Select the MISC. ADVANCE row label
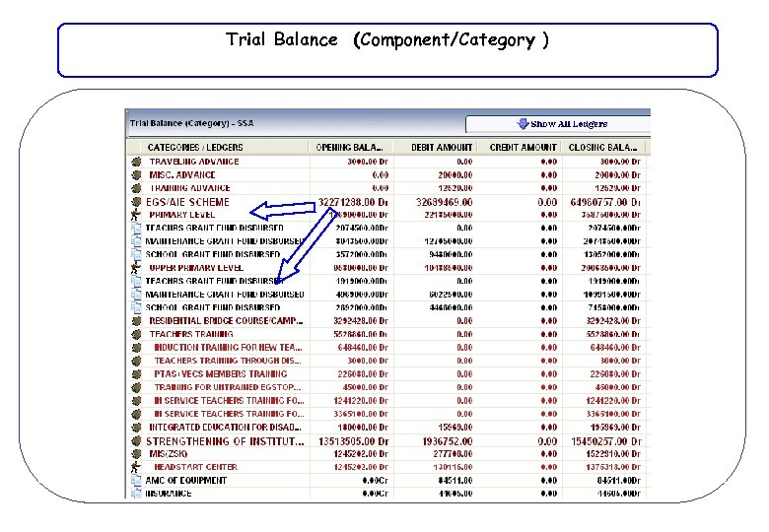This screenshot has width=769, height=532. 182,174
